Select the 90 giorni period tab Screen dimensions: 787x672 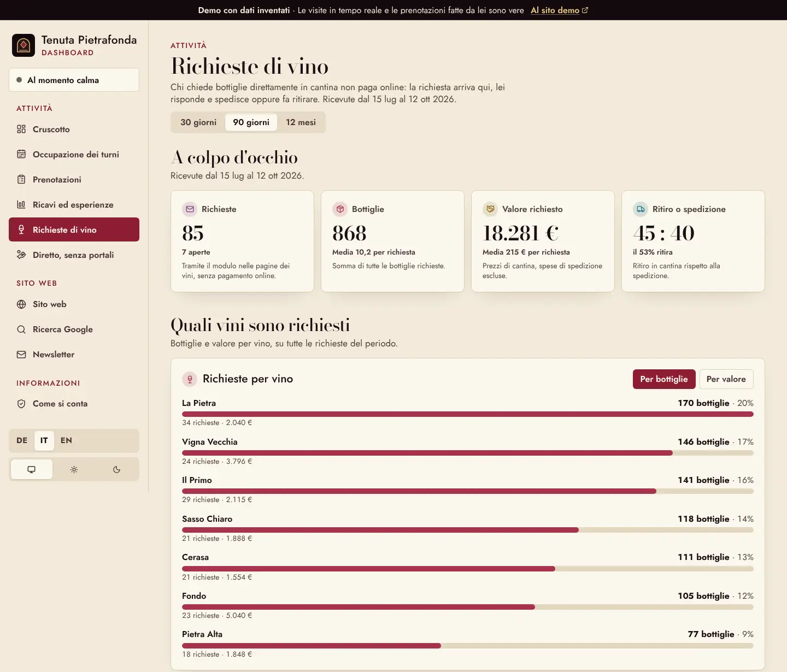251,122
